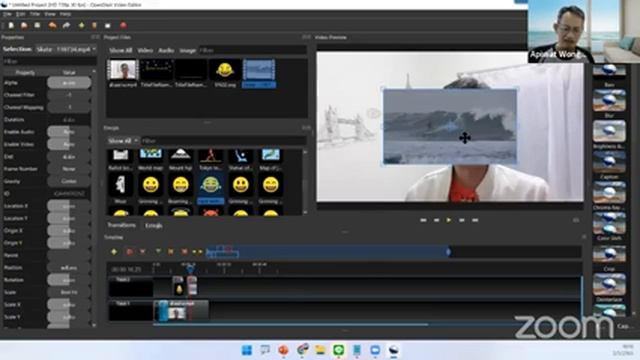Screen dimensions: 640x360
Task: Click the timeline playhead marker
Action: click(190, 268)
